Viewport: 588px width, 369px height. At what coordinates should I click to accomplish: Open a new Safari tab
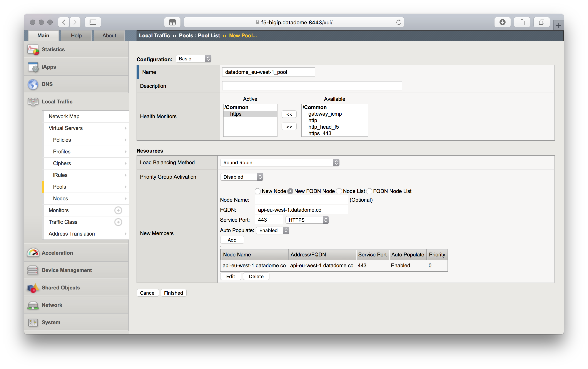coord(558,25)
